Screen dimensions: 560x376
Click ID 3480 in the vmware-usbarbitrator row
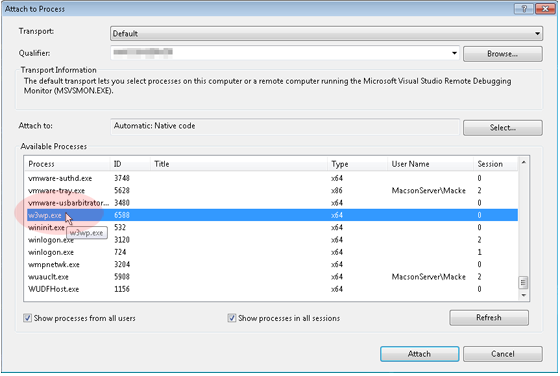(x=122, y=203)
